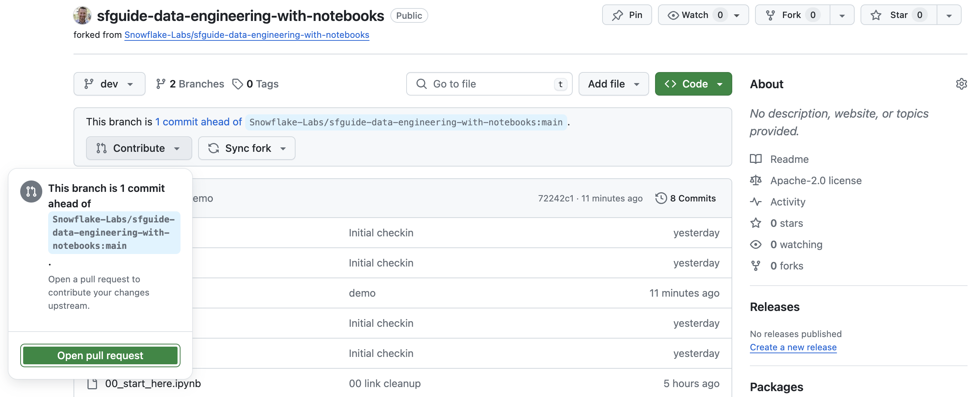Open the dev branch selector
980x397 pixels.
point(109,84)
